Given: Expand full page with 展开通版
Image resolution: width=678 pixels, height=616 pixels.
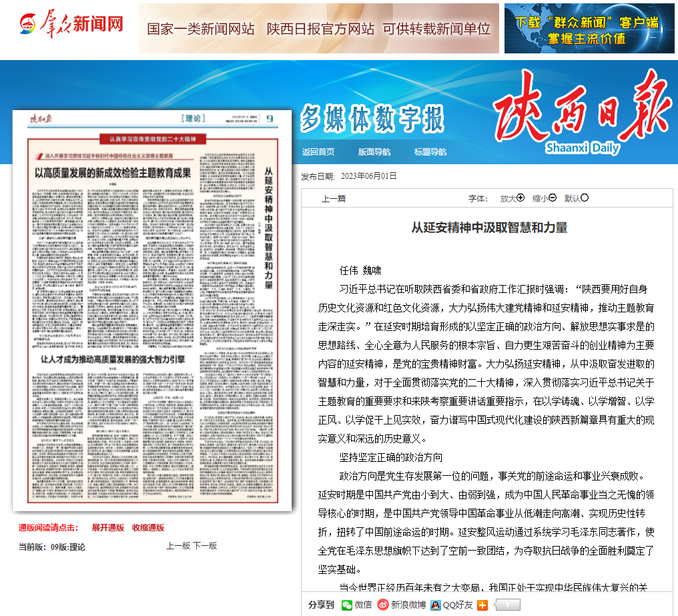Looking at the screenshot, I should (107, 528).
